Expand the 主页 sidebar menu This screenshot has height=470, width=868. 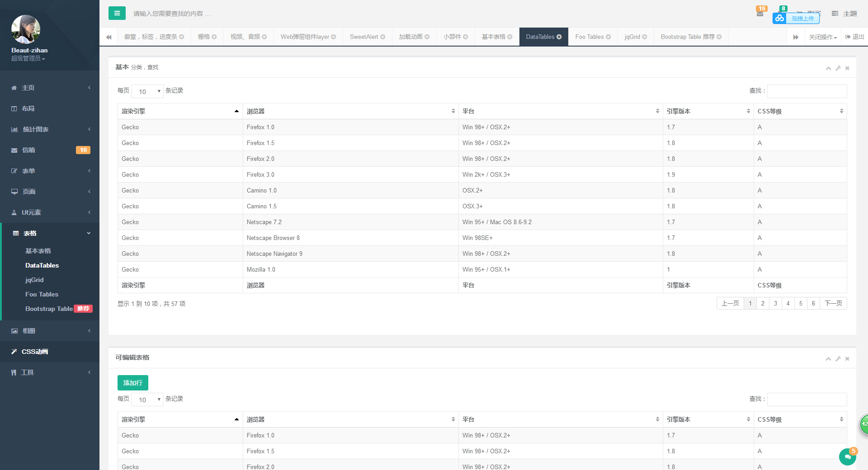click(x=50, y=88)
